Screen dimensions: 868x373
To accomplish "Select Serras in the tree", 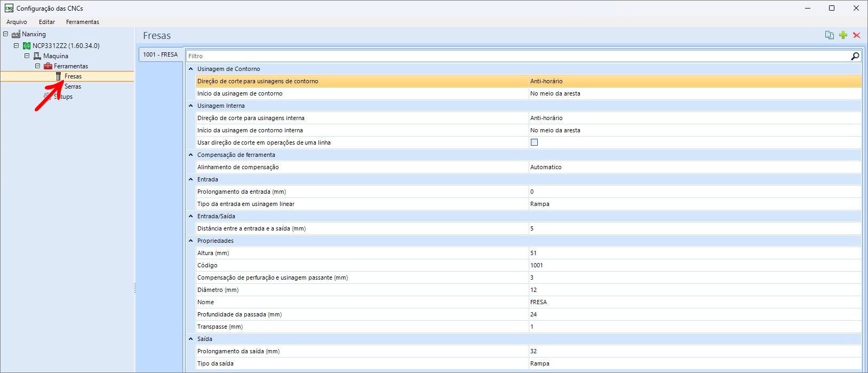I will (x=73, y=86).
